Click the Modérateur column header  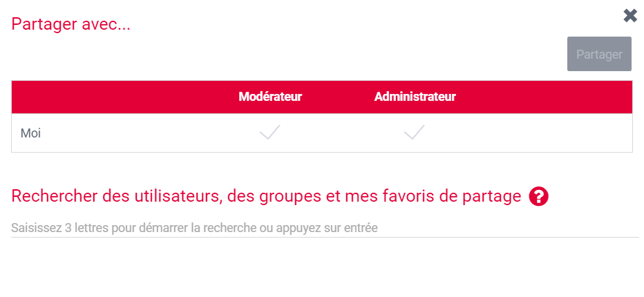[x=270, y=97]
